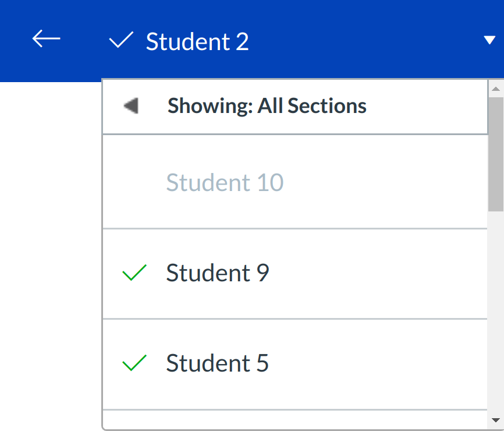Click the green checkmark next to Student 5
The image size is (504, 431).
pos(134,363)
